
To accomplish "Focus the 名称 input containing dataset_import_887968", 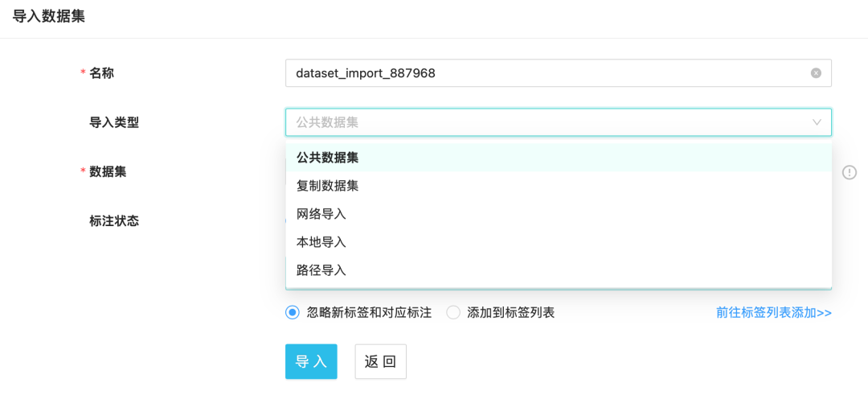I will point(547,73).
